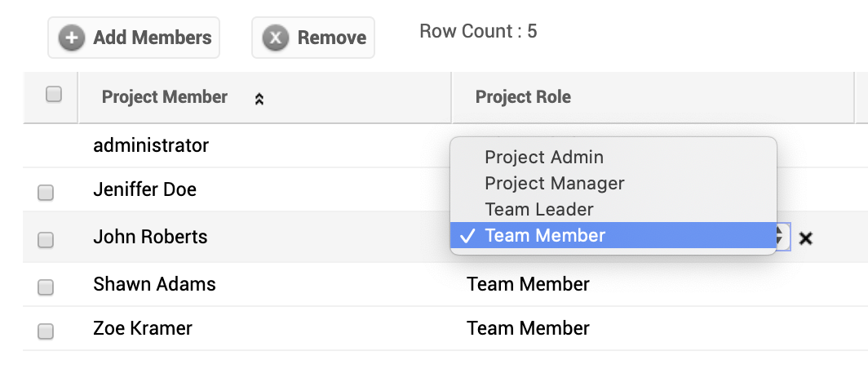Screen dimensions: 868x369
Task: Select the checked Team Member option
Action: point(545,236)
